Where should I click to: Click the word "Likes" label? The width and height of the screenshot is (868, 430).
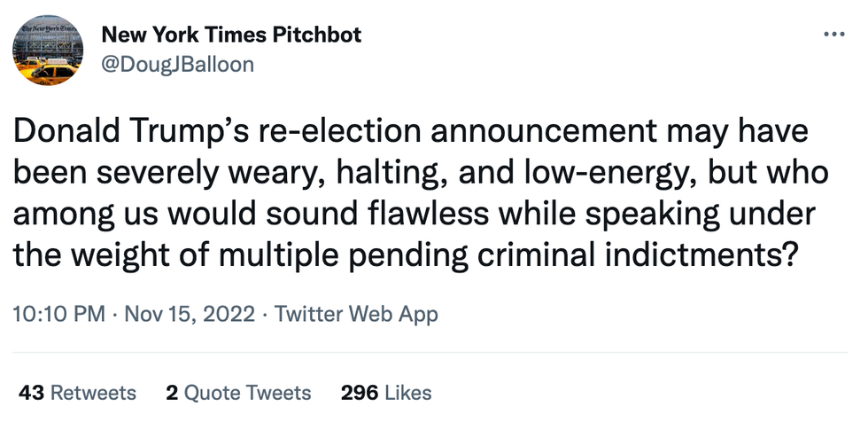point(407,392)
